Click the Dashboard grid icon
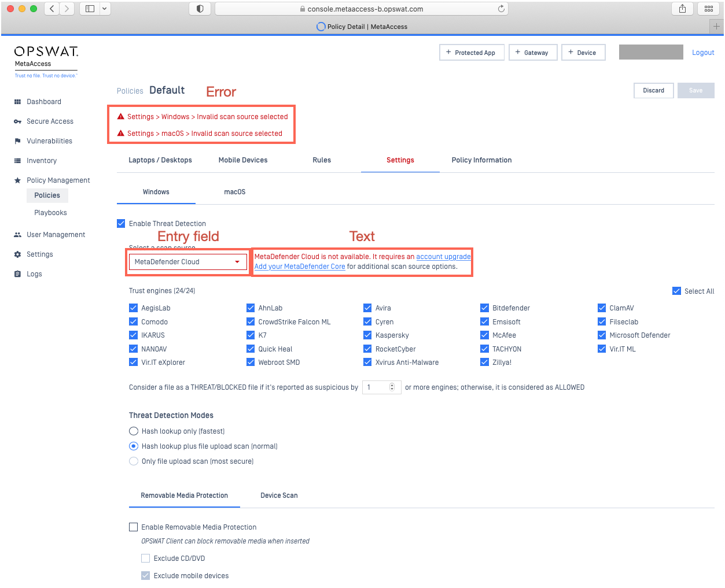 17,102
